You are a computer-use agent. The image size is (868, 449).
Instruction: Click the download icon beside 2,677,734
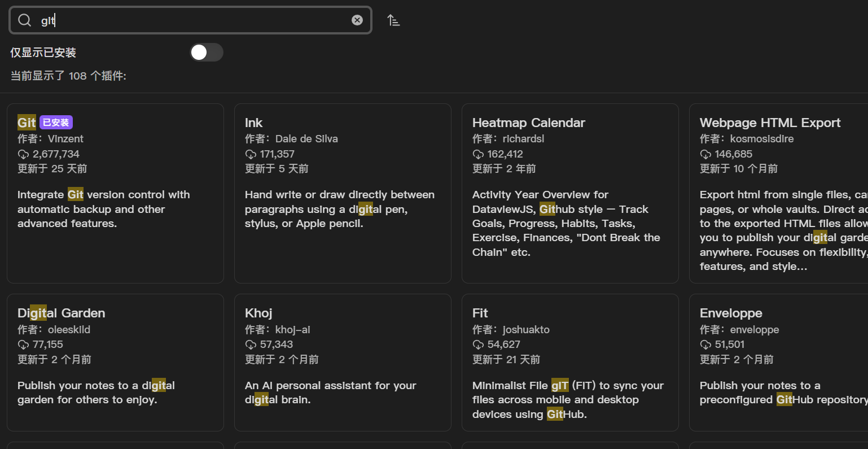[23, 154]
